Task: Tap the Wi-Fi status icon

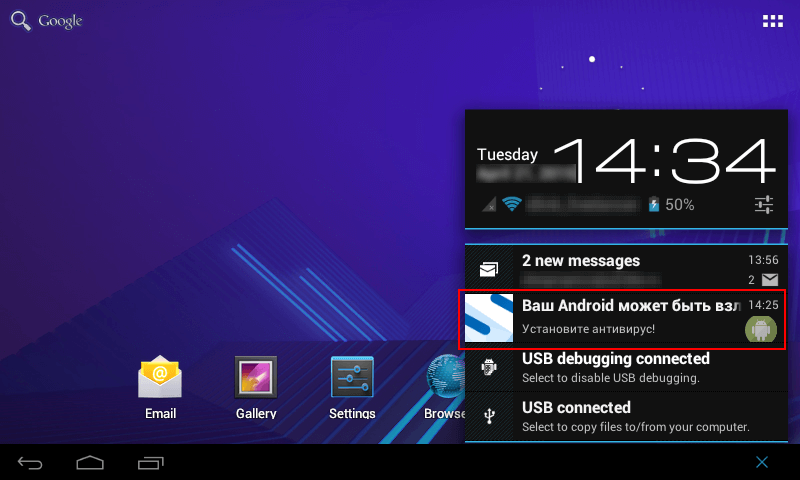Action: click(511, 204)
